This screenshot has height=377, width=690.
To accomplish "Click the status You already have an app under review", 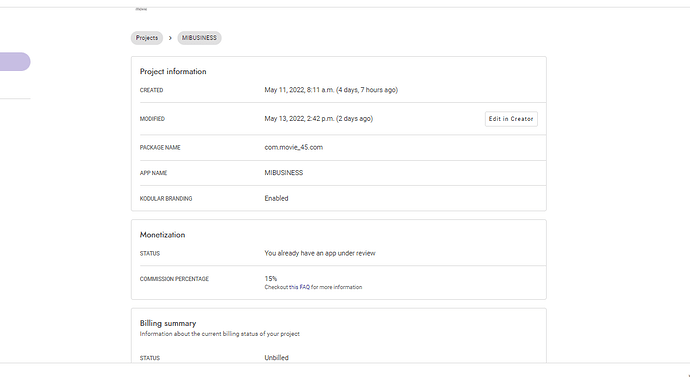I will coord(320,253).
